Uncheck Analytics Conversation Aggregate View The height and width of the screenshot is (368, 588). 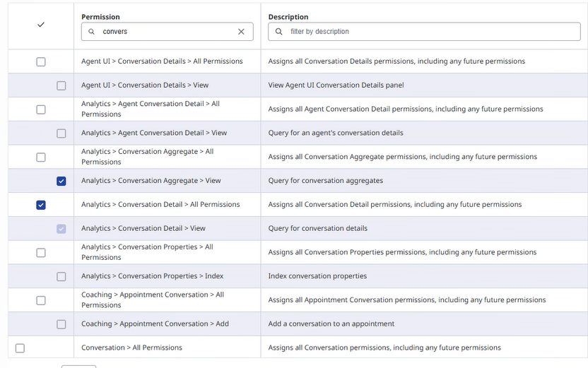(x=61, y=181)
